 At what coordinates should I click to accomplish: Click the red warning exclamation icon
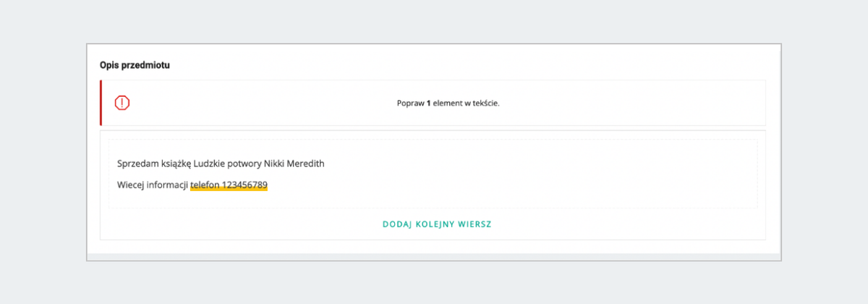[122, 103]
